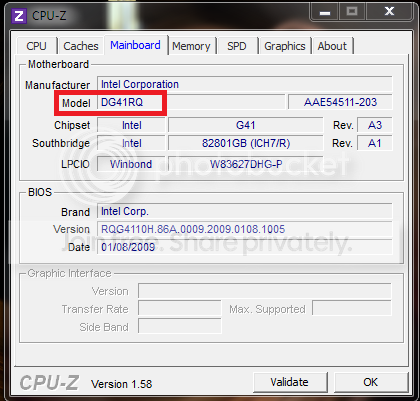Minimize the CPU-Z window
Screen dimensions: 420x401
324,12
